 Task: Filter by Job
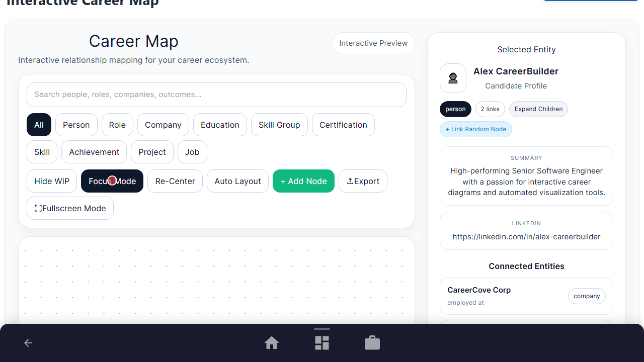[192, 152]
